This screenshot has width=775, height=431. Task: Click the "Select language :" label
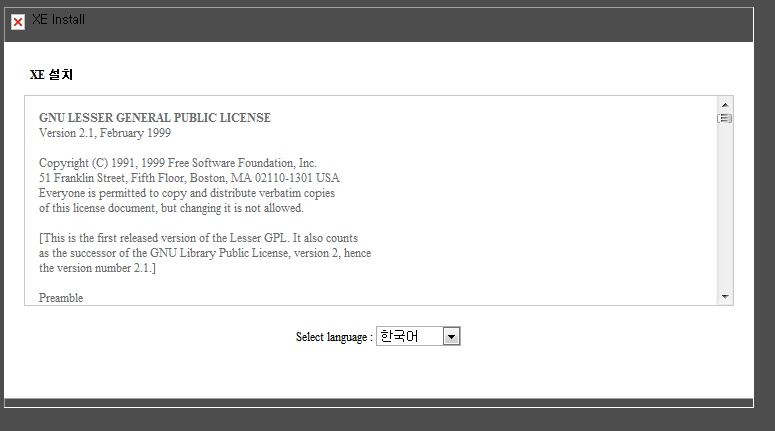pos(334,337)
